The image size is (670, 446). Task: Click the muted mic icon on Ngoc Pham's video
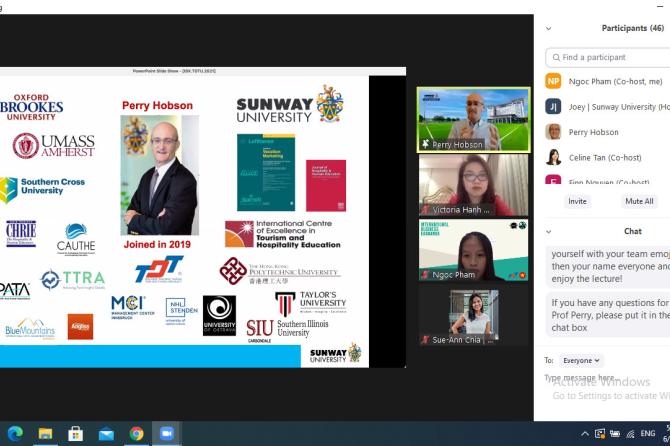pyautogui.click(x=425, y=275)
